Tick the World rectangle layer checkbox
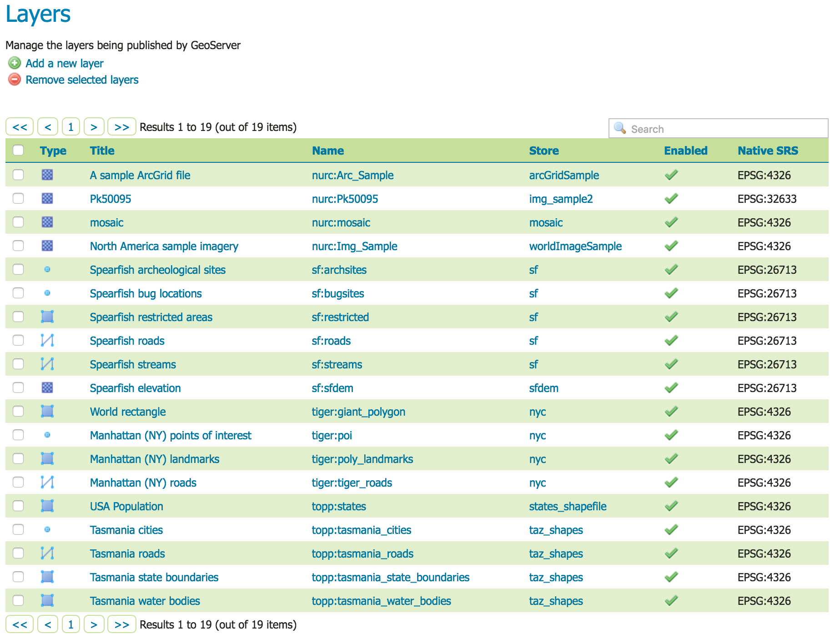 (x=18, y=411)
